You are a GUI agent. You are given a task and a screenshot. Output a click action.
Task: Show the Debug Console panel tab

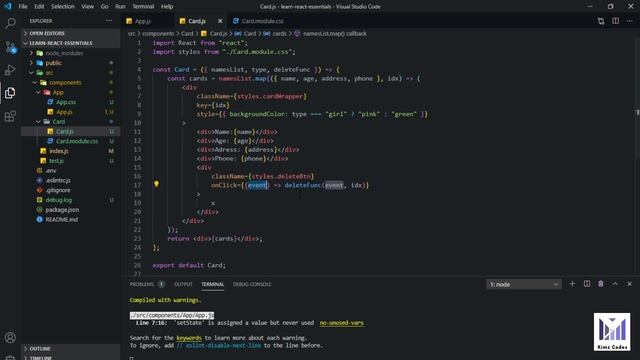point(252,284)
